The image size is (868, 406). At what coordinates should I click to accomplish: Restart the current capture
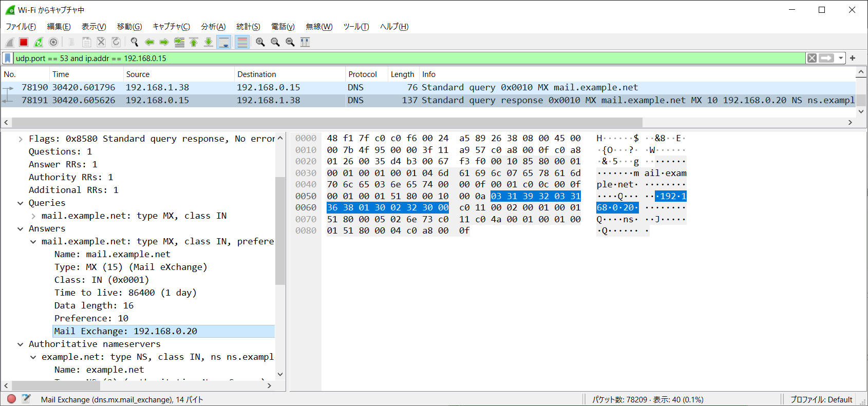click(39, 42)
